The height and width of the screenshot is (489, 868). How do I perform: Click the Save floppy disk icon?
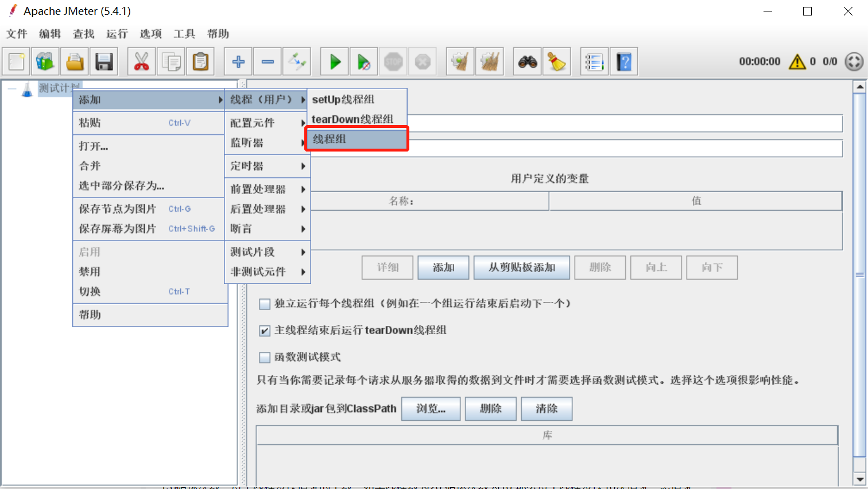tap(104, 61)
